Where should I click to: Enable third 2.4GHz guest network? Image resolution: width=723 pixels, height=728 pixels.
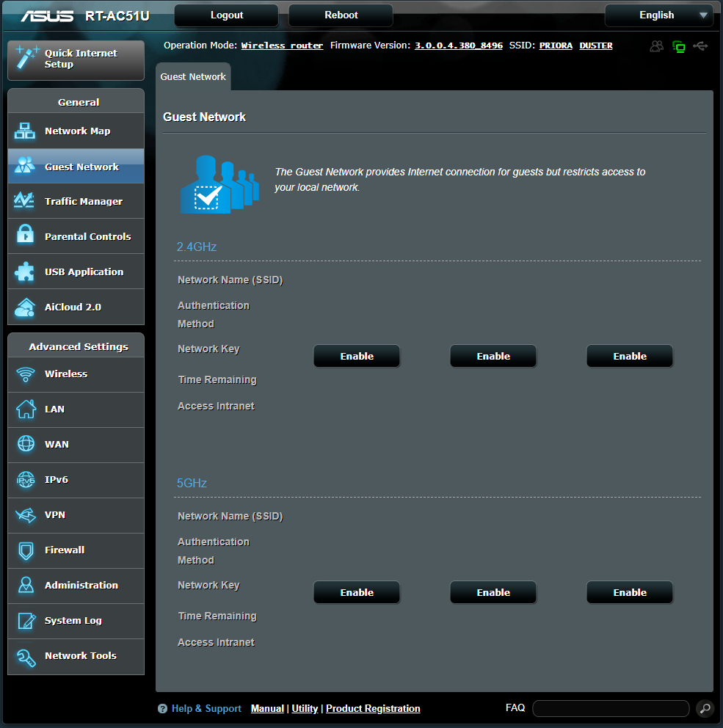[x=630, y=356]
